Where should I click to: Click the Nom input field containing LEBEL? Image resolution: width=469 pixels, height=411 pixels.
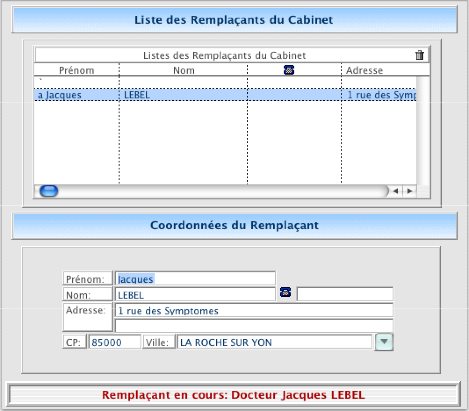[x=195, y=295]
